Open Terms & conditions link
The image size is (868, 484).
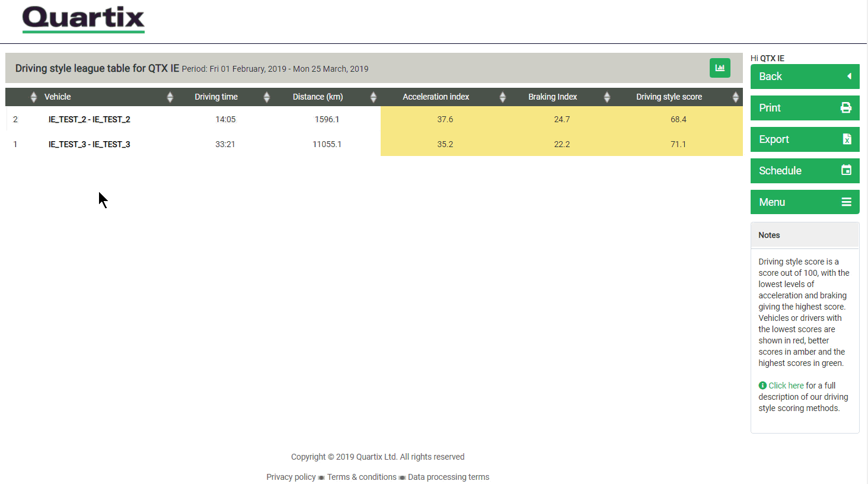tap(362, 477)
